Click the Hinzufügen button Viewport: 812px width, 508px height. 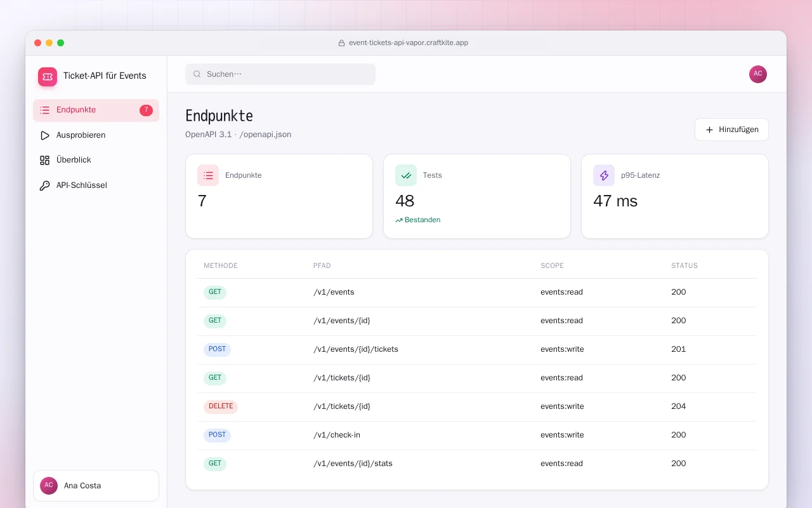point(731,130)
